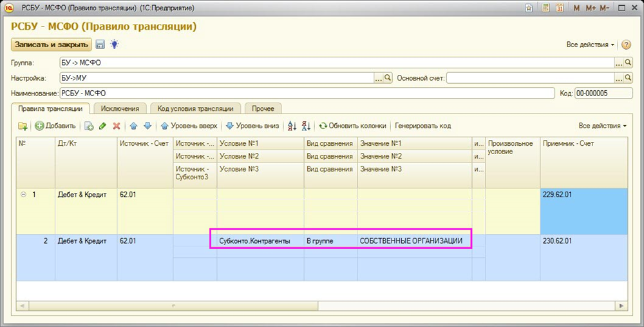
Task: Collapse row 1 tree node
Action: 24,194
